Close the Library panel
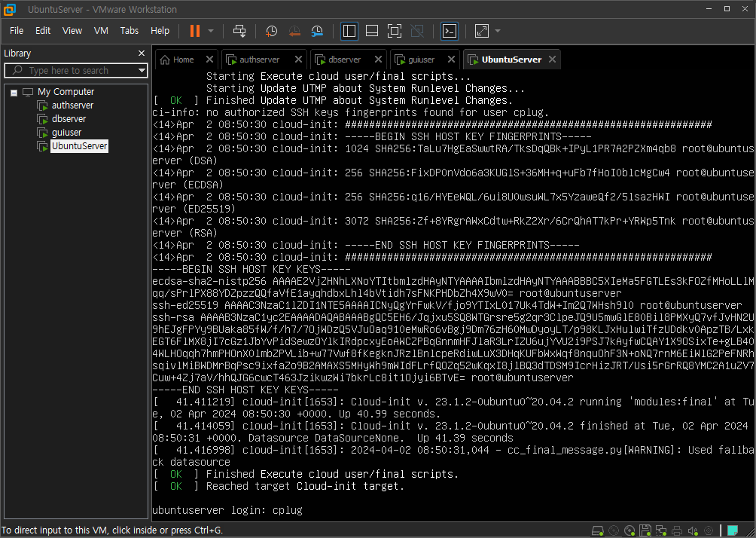Viewport: 756px width, 538px height. [x=142, y=53]
